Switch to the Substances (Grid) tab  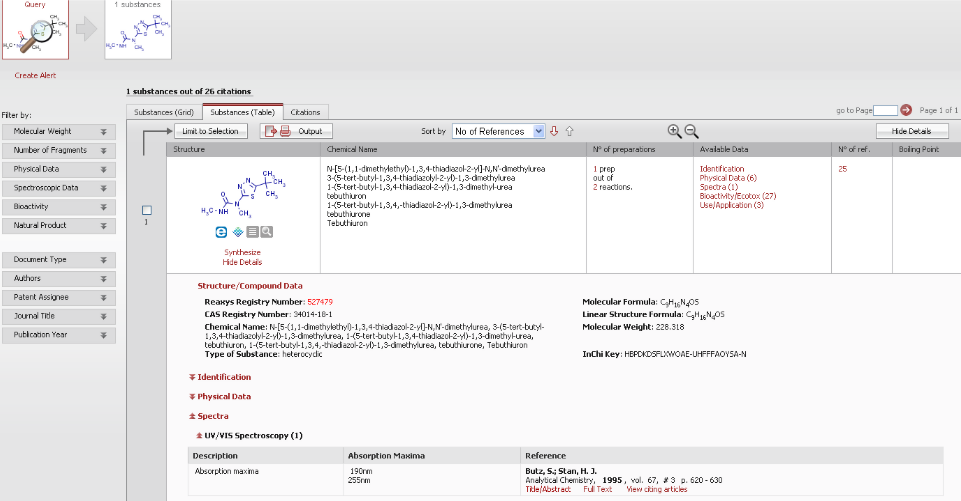tap(164, 112)
